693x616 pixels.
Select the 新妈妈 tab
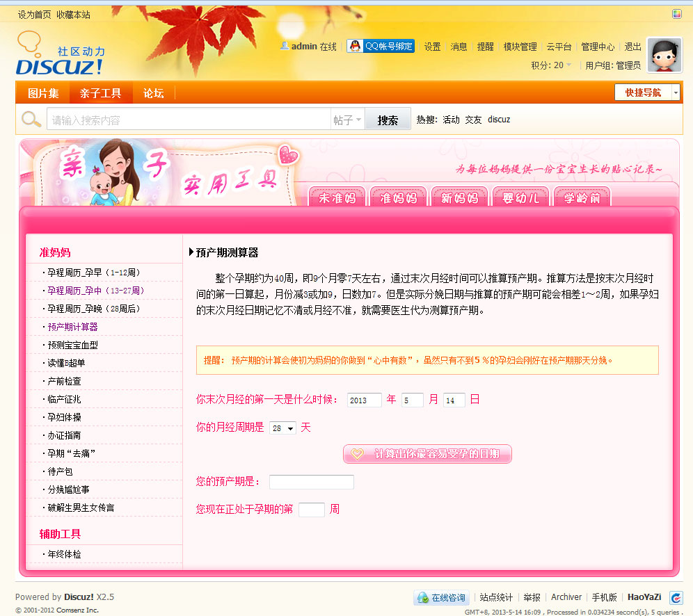pos(460,197)
